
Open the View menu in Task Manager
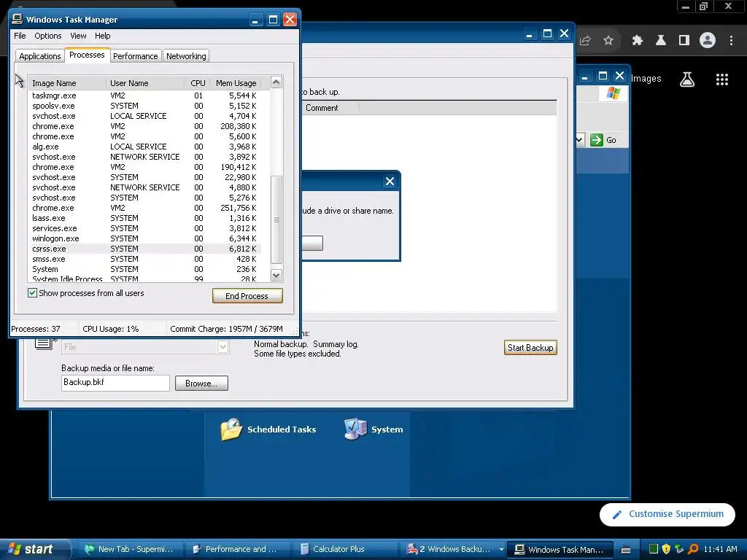click(78, 36)
